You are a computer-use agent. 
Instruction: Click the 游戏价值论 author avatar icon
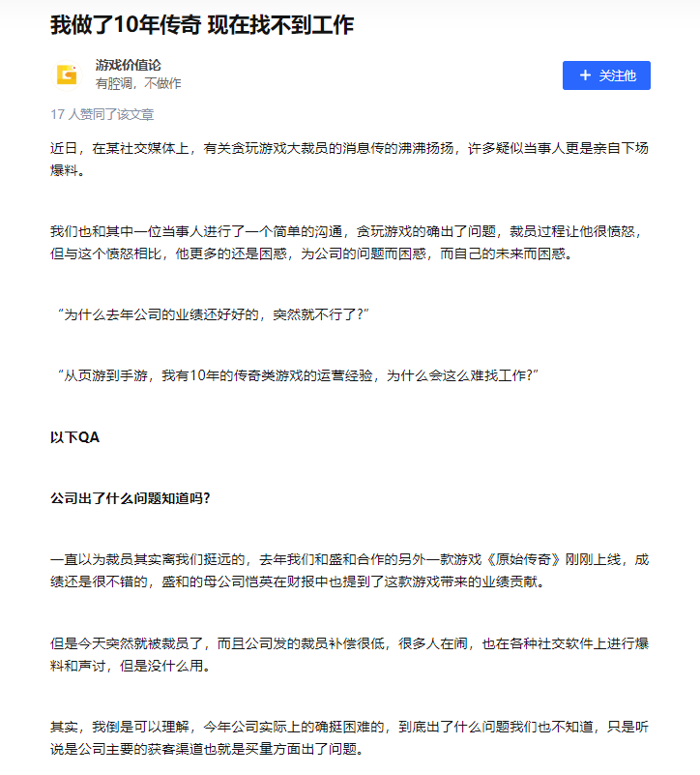[67, 75]
